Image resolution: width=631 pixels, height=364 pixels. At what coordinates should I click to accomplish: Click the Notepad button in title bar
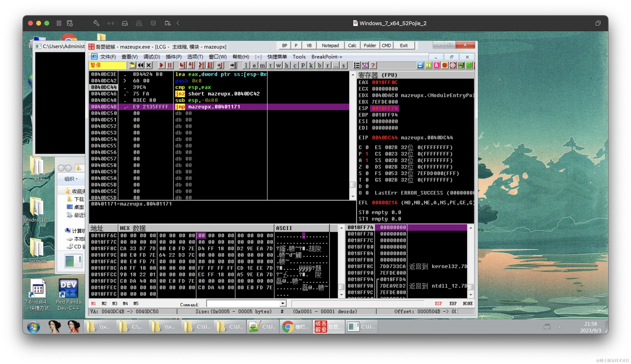(x=330, y=45)
